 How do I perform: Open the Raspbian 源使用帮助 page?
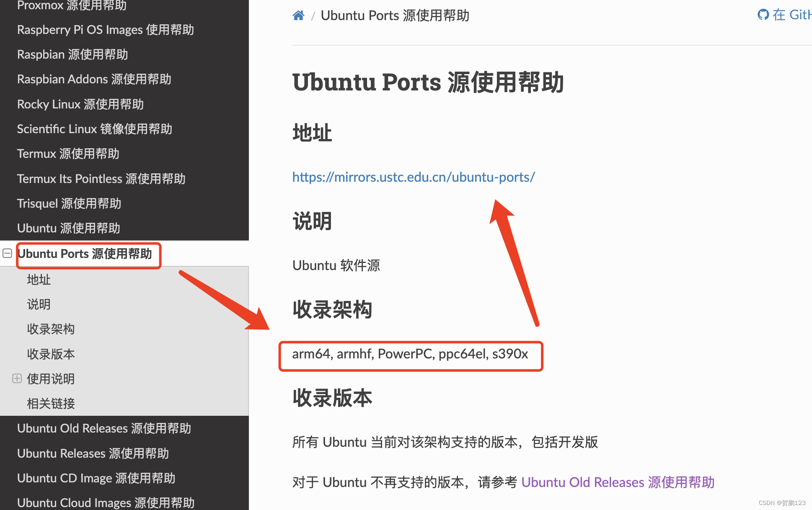[72, 54]
